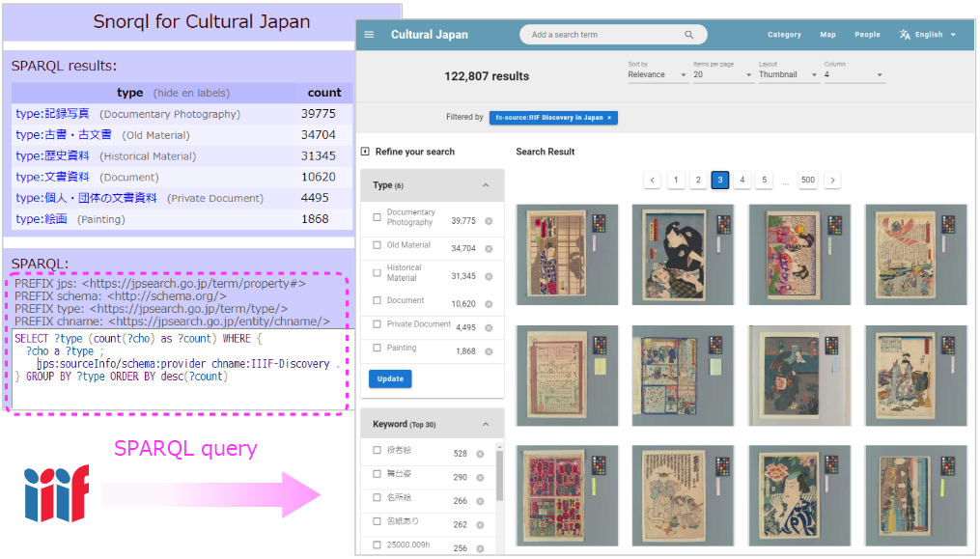The image size is (980, 559).
Task: Check the Private Document checkbox
Action: pos(377,323)
